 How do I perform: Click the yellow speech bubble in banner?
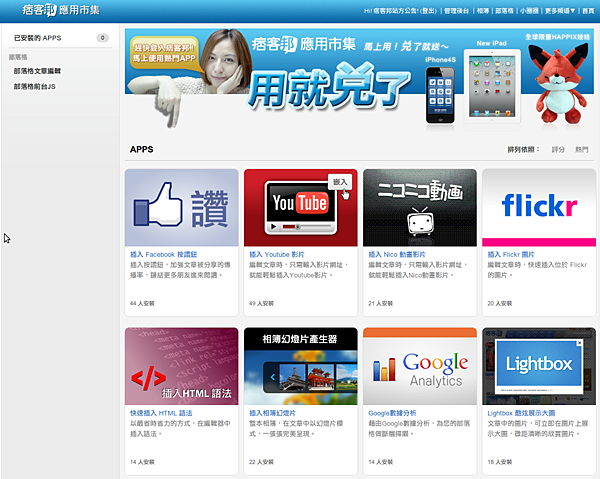tap(165, 54)
